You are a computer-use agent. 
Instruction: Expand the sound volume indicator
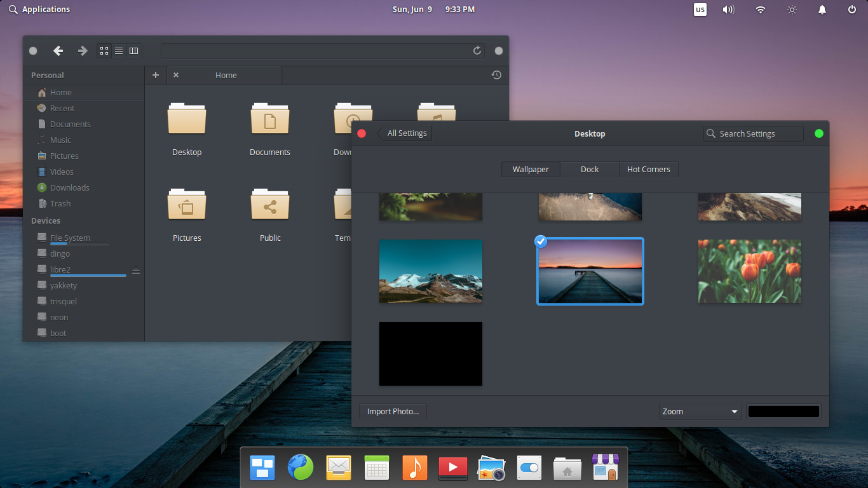[x=728, y=10]
